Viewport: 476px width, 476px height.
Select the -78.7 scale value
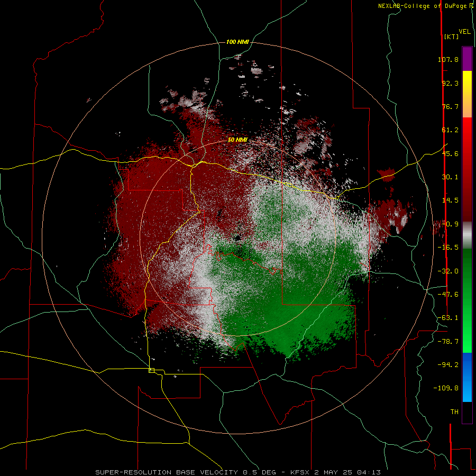[x=448, y=342]
